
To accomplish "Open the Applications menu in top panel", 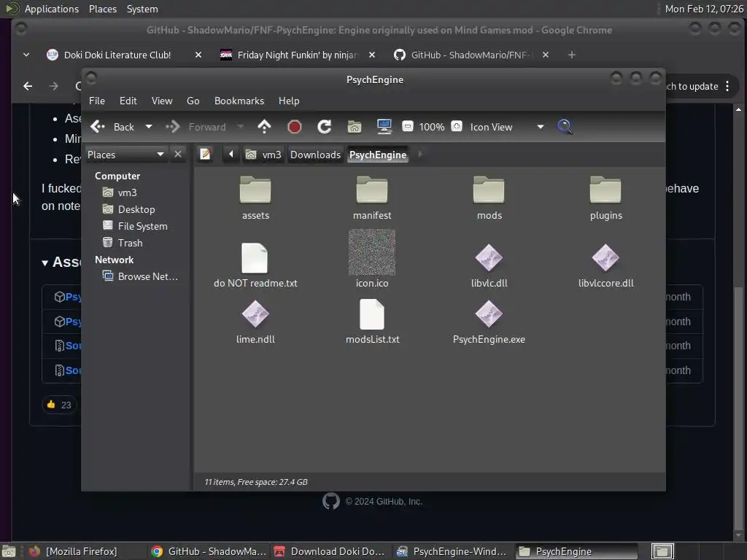I will pyautogui.click(x=52, y=9).
